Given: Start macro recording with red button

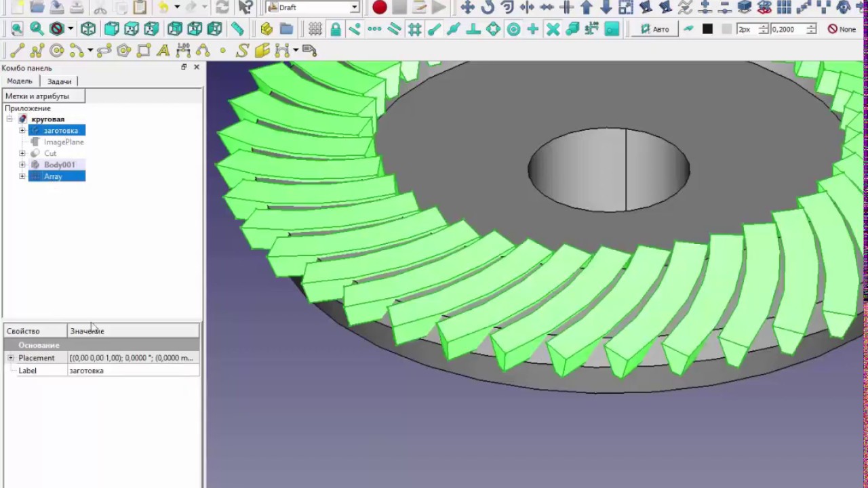Looking at the screenshot, I should (380, 7).
